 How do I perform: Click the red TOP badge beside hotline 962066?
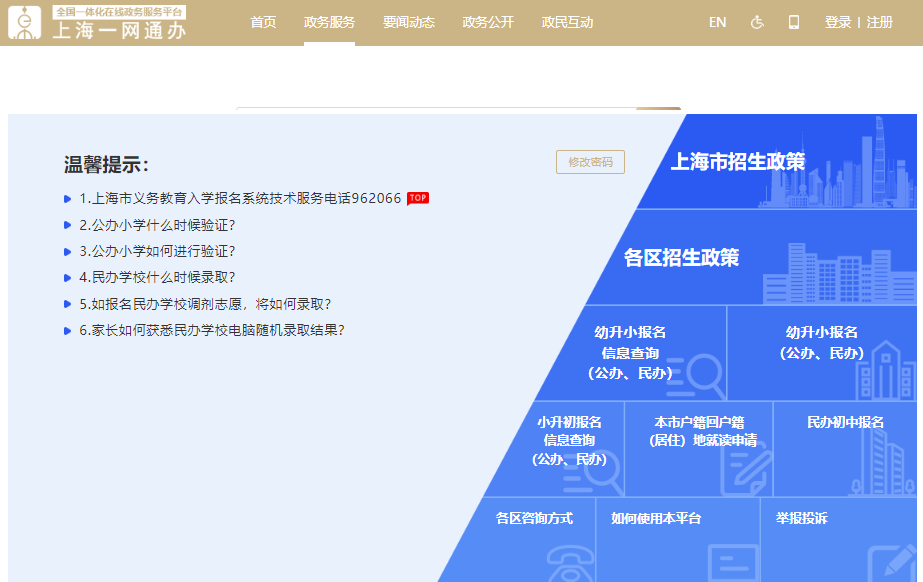pos(418,198)
